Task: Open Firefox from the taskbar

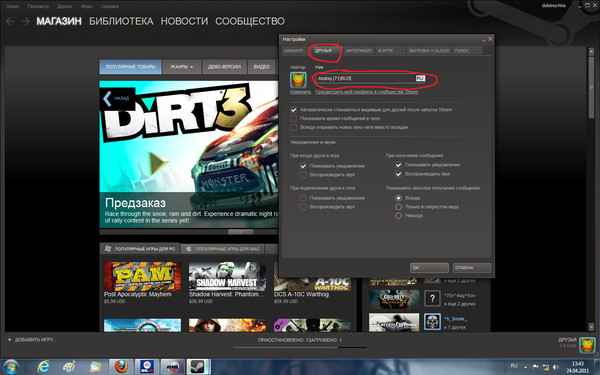Action: click(121, 367)
